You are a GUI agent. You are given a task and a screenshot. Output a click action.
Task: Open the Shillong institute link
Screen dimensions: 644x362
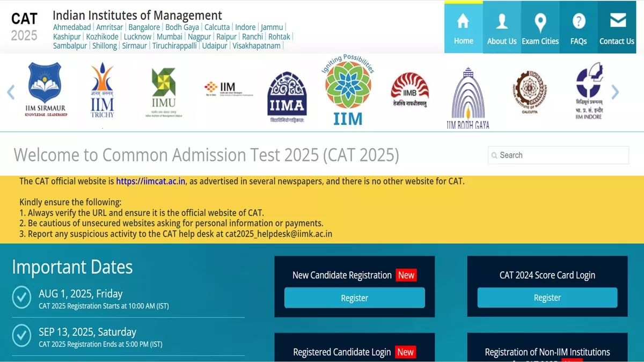[105, 46]
